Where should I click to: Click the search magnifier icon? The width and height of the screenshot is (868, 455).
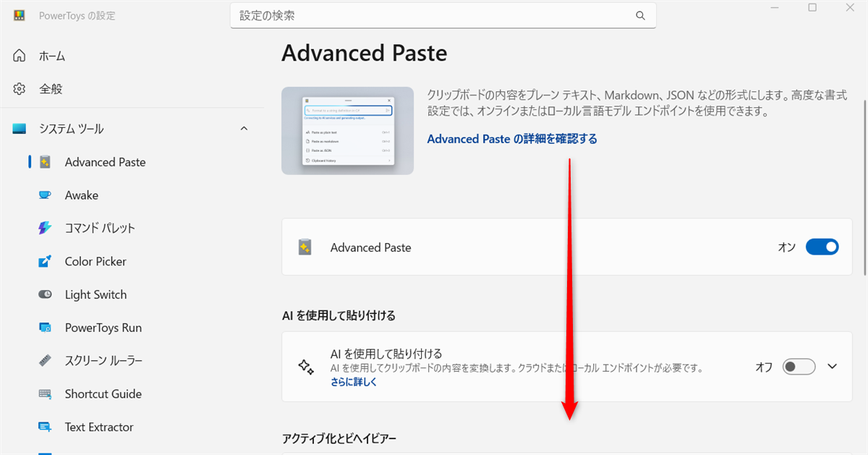point(640,15)
